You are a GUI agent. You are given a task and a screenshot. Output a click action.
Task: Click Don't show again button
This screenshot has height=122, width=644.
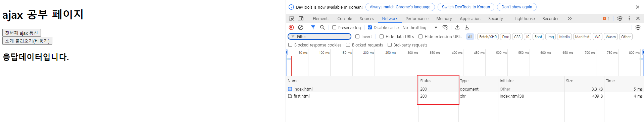(516, 7)
